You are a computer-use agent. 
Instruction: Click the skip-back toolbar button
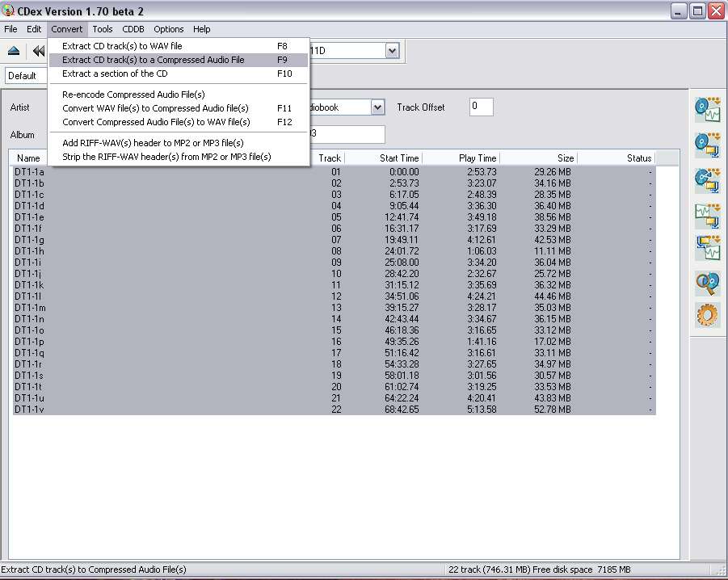(39, 51)
